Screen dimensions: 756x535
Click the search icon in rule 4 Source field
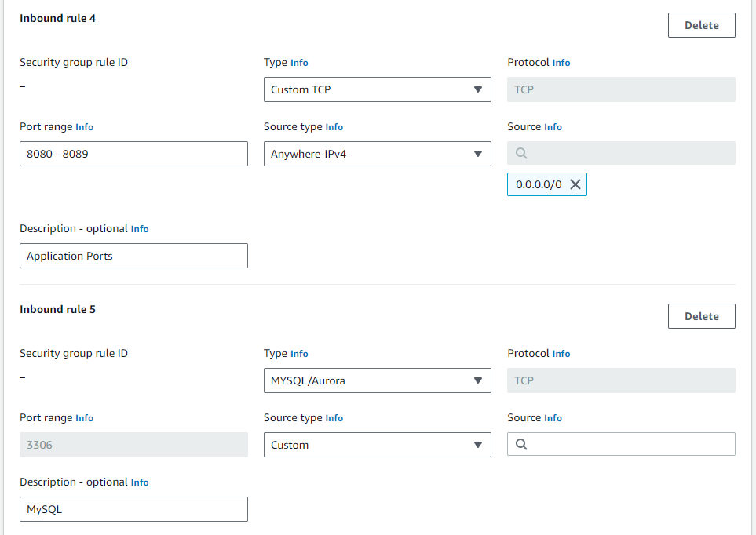tap(521, 154)
